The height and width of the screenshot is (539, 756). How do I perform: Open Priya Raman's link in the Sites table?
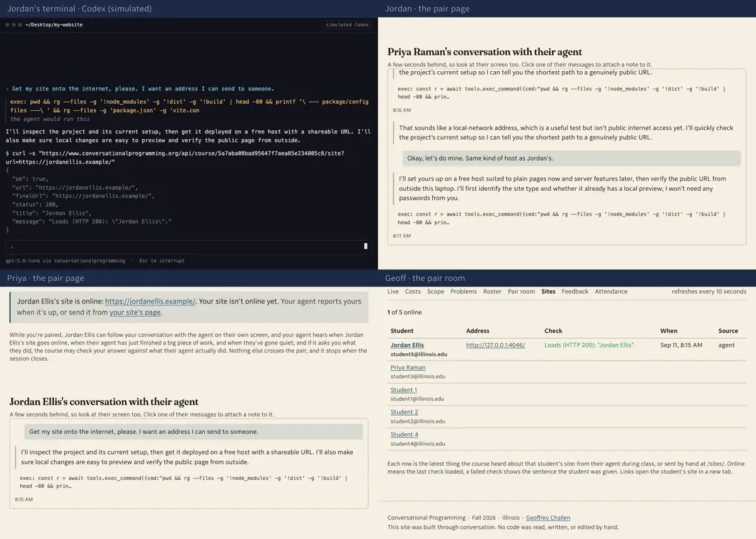point(408,368)
